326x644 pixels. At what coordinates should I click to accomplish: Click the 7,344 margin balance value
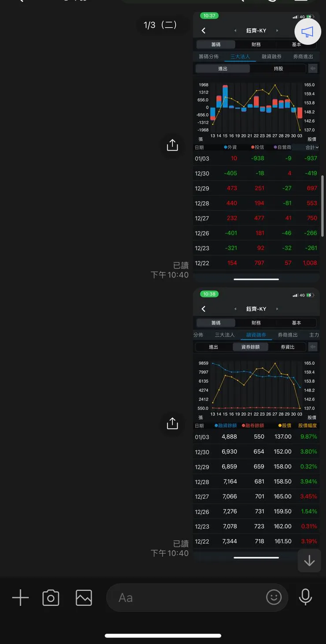point(230,542)
